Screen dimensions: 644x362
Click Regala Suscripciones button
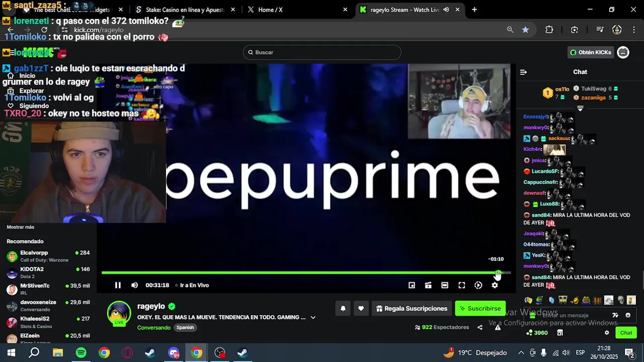tap(412, 308)
